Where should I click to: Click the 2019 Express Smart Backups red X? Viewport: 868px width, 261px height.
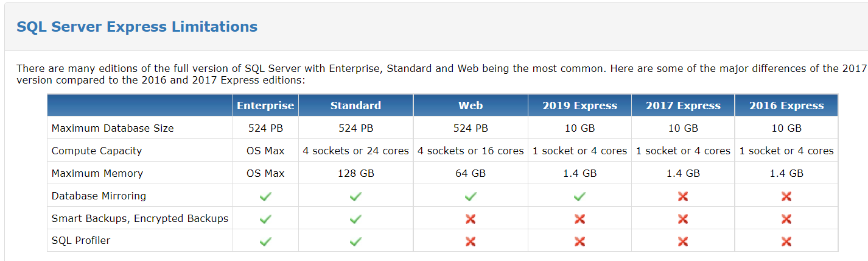coord(579,219)
